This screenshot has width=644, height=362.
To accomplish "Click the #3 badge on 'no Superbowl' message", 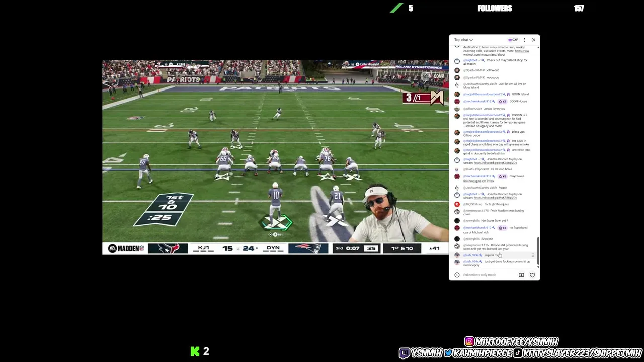I will (x=502, y=228).
